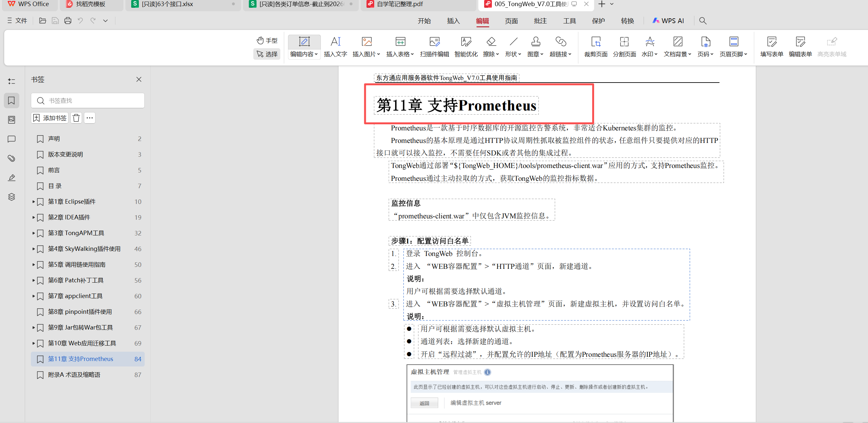Open the 找稻壳模板 tab

[91, 4]
